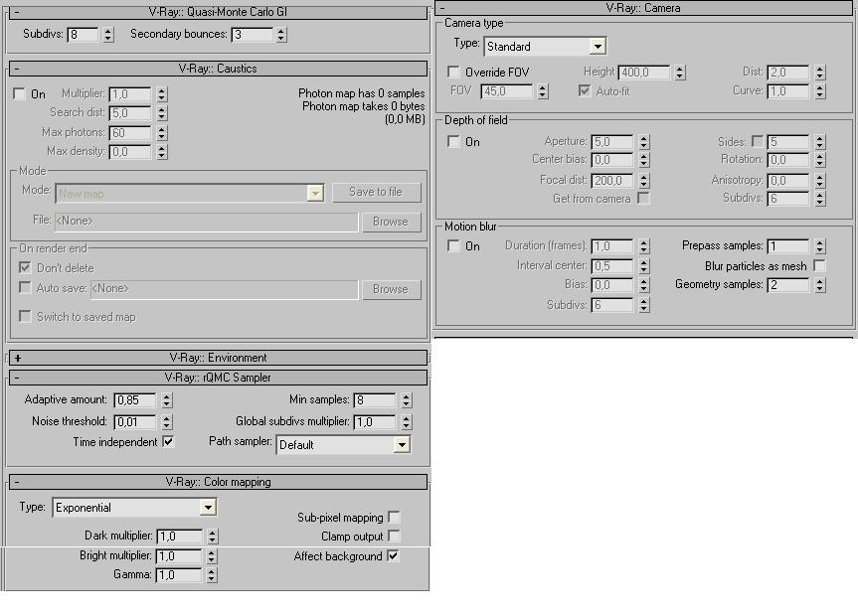Adjust the camera Height spinner
This screenshot has height=616, width=858.
click(680, 73)
